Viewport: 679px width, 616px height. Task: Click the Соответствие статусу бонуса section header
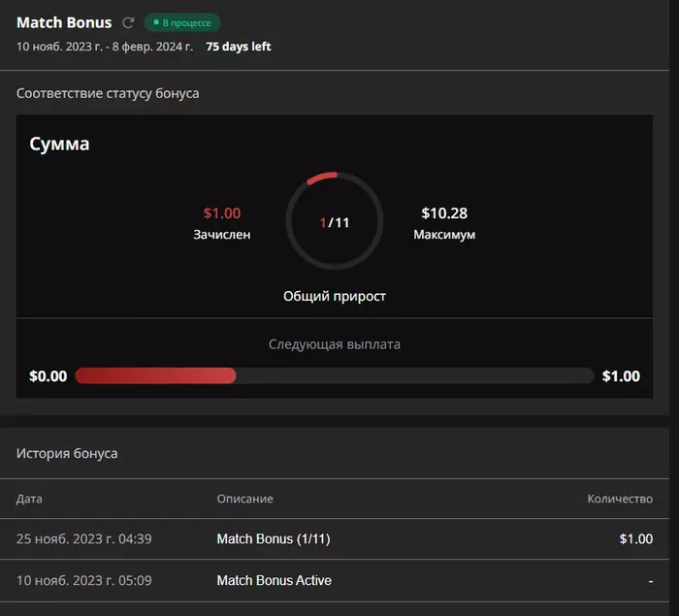click(x=108, y=93)
